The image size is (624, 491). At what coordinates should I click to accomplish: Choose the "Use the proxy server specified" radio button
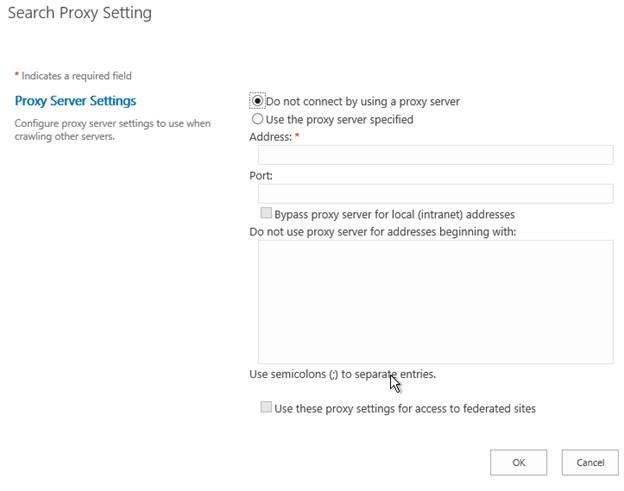tap(257, 119)
